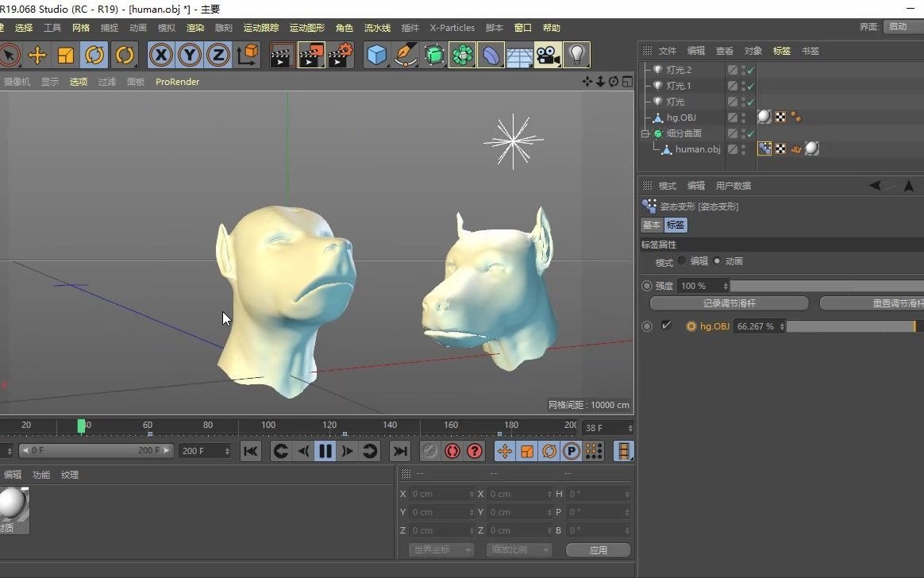Open the 缩放比例 dropdown
The width and height of the screenshot is (924, 578).
click(x=518, y=549)
